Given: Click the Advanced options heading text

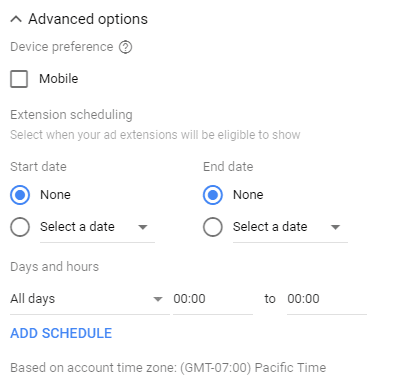Looking at the screenshot, I should click(x=88, y=19).
